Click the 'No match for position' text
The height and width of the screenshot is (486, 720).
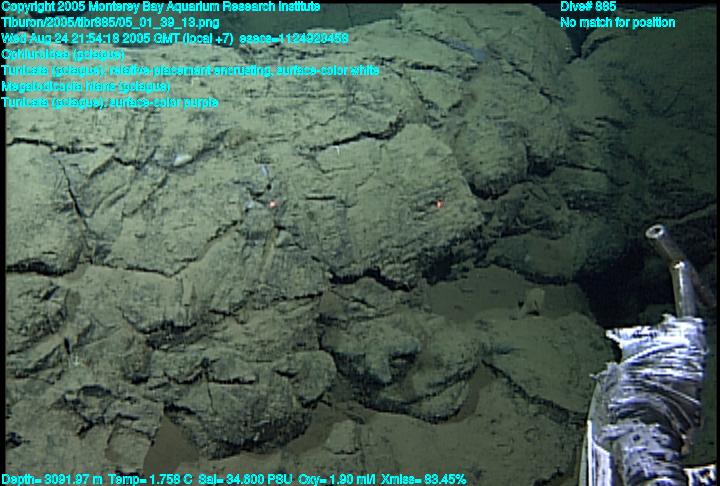618,23
